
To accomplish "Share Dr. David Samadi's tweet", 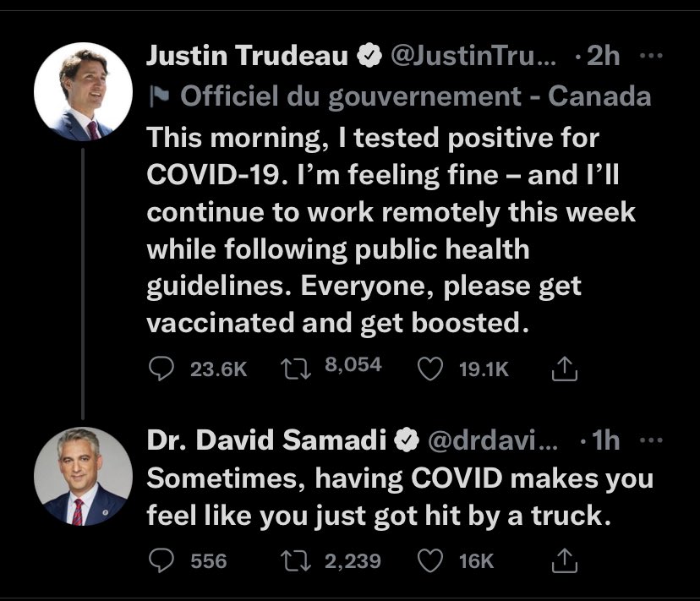I will click(x=563, y=560).
